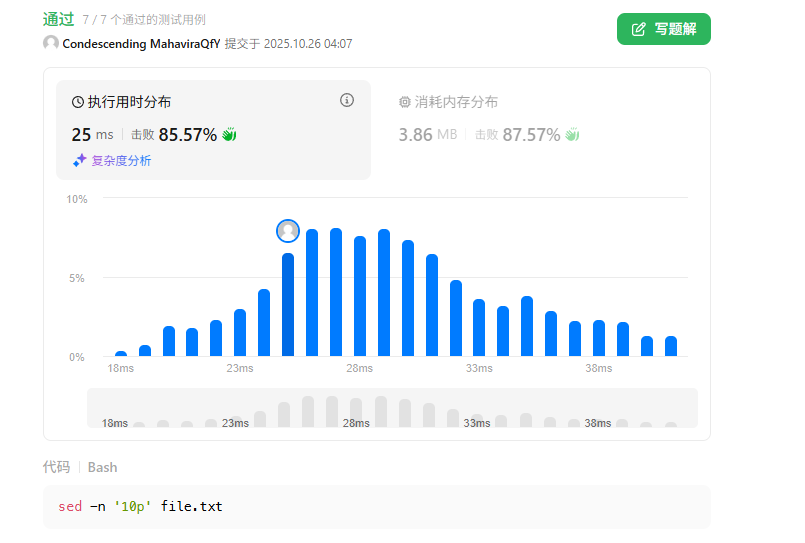This screenshot has width=805, height=543.
Task: Select the histogram bar at 23ms
Action: point(240,332)
